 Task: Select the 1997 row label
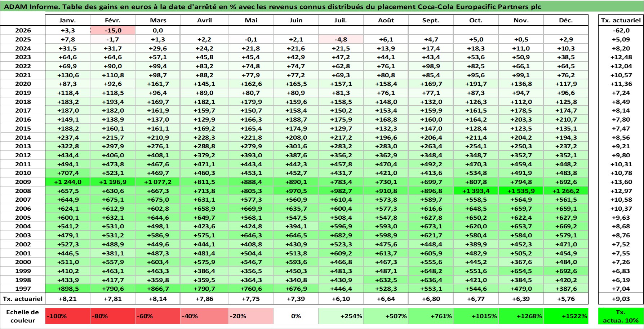[23, 289]
